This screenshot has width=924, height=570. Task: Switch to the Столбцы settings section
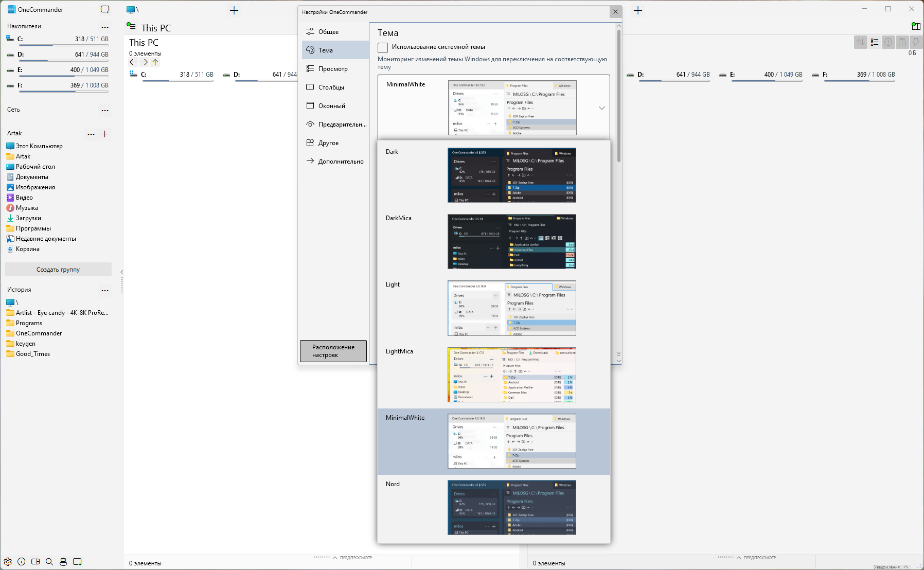click(x=331, y=87)
